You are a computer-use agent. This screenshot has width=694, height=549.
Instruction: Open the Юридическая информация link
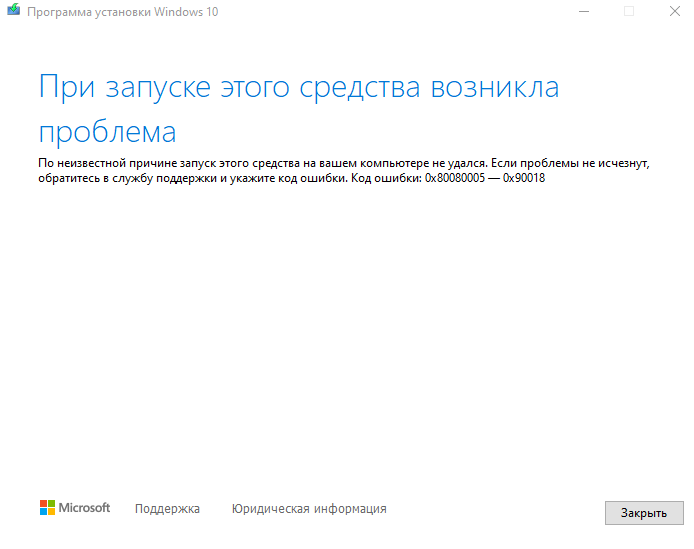309,509
